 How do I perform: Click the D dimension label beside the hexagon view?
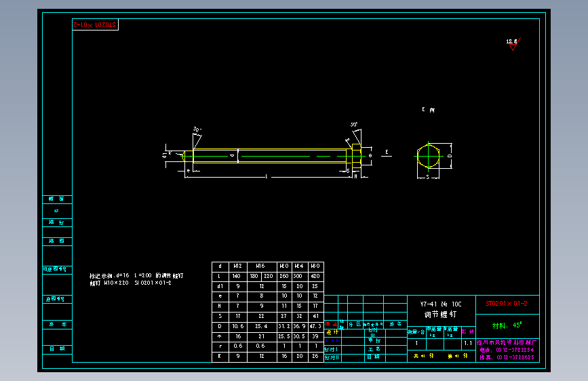pos(450,156)
